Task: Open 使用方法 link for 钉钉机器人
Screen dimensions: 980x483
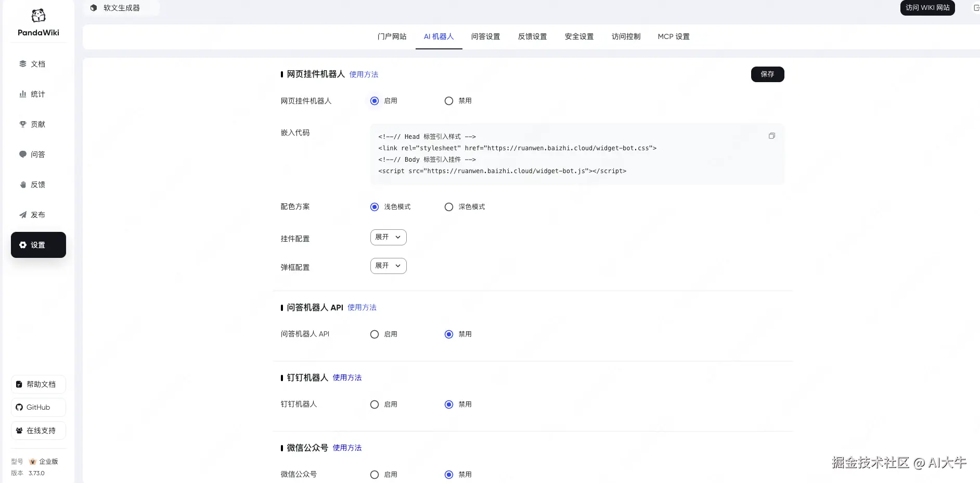Action: pyautogui.click(x=347, y=377)
